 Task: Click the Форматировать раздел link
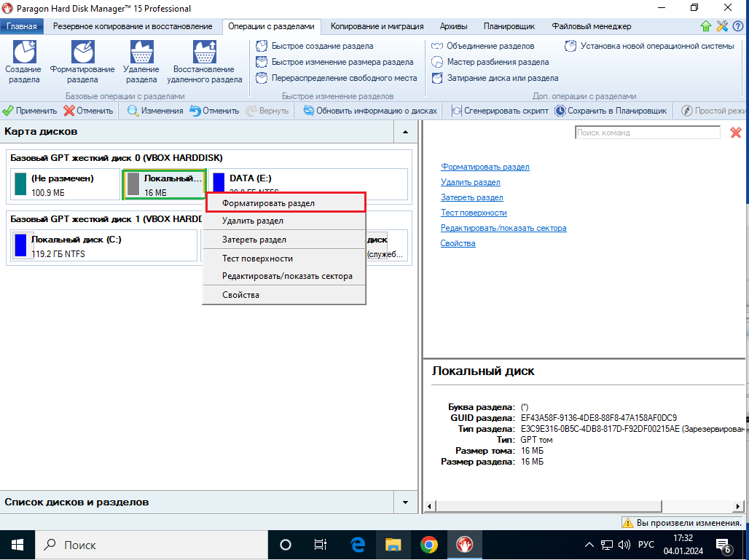click(x=485, y=167)
